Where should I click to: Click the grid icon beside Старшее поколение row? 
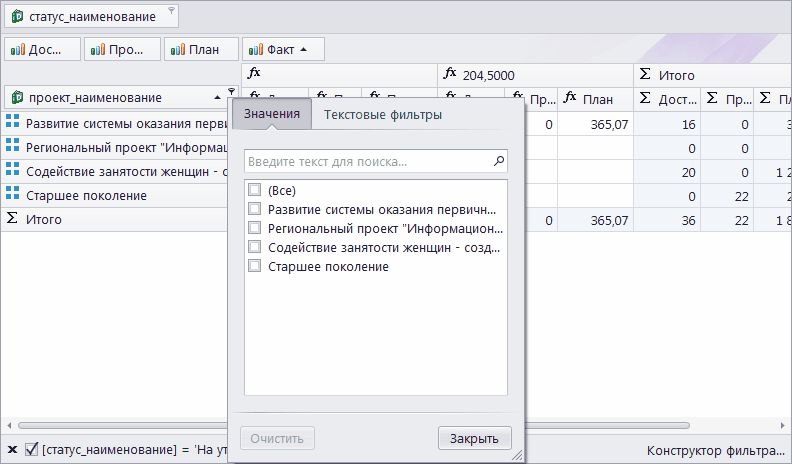click(x=12, y=195)
